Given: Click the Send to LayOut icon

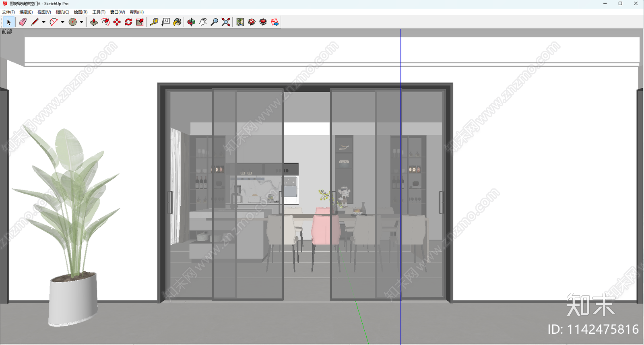Looking at the screenshot, I should 275,22.
